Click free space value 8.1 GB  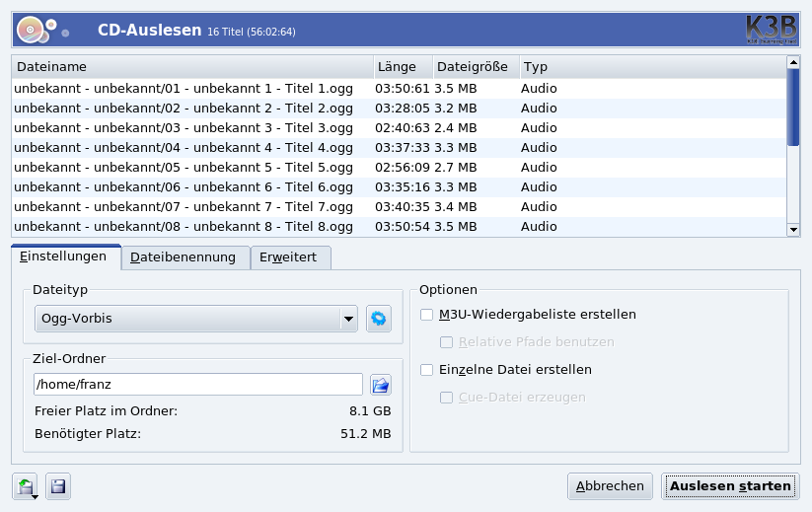[x=370, y=411]
